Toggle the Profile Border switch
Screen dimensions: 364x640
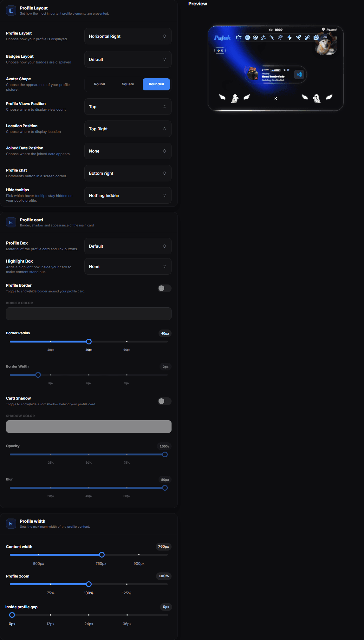pos(165,288)
